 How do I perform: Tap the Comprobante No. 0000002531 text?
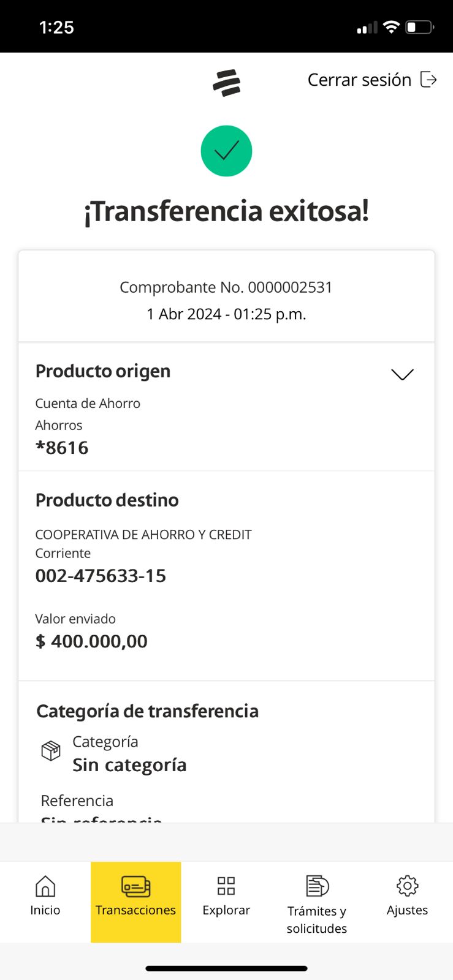[x=226, y=287]
